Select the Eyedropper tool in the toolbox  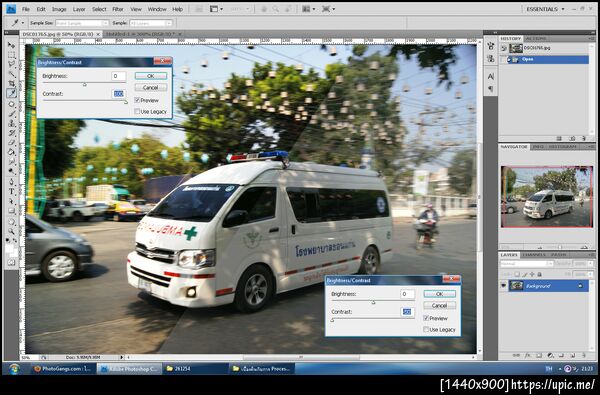pyautogui.click(x=11, y=93)
